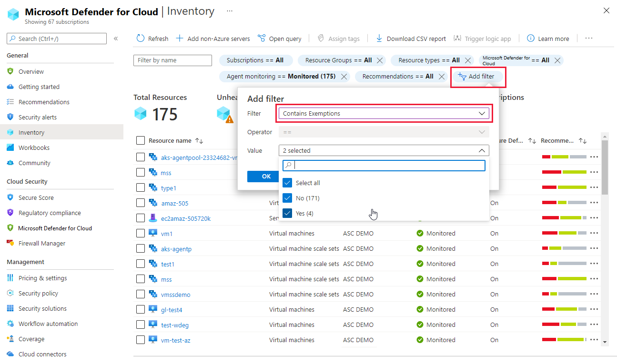Click the sidebar Search box

57,39
